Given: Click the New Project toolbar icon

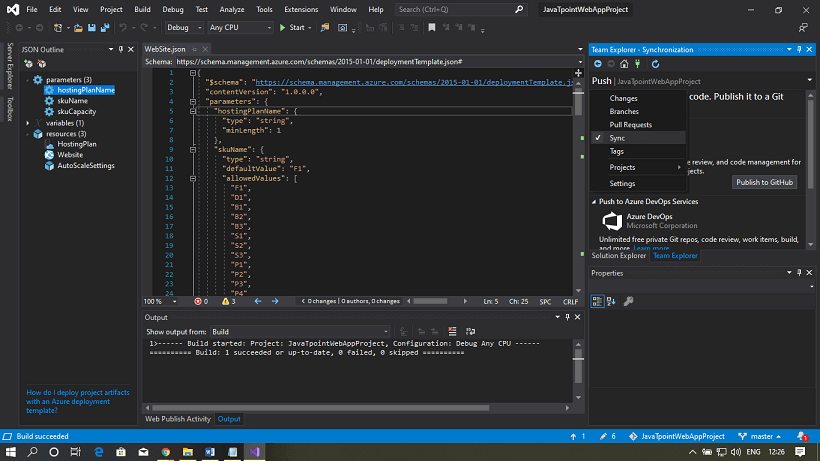Looking at the screenshot, I should point(58,28).
